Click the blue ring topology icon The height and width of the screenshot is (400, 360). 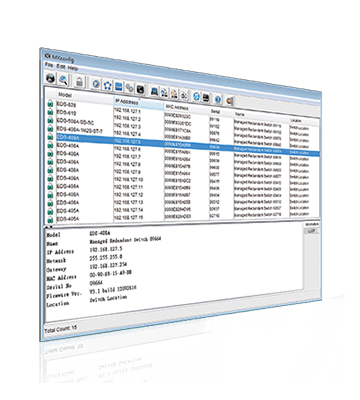tap(107, 85)
